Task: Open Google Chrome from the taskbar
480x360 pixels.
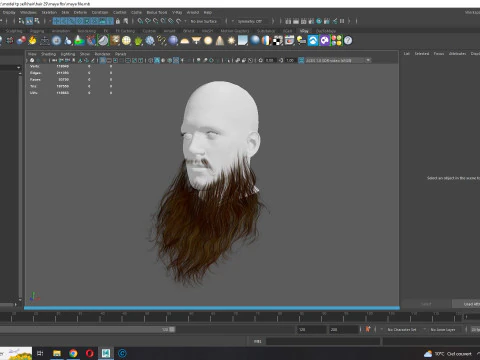Action: 73,353
